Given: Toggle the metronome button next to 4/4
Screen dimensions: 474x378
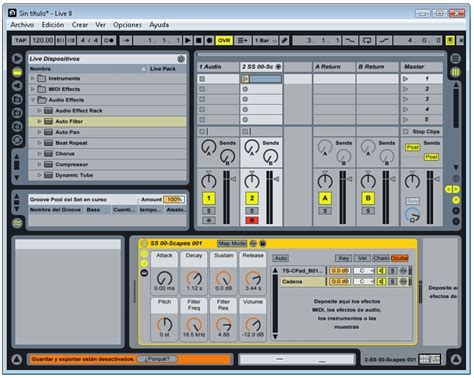Looking at the screenshot, I should 109,40.
